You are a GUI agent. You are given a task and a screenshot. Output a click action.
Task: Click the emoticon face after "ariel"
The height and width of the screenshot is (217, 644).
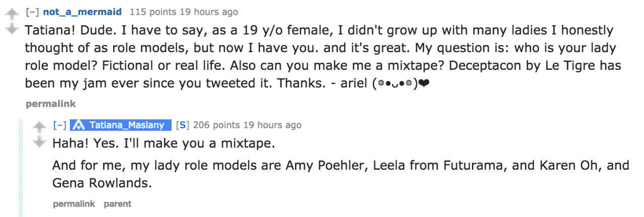pyautogui.click(x=394, y=84)
